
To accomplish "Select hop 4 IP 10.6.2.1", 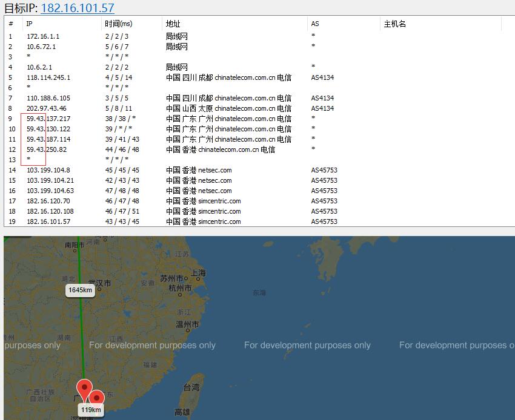I will click(x=39, y=67).
